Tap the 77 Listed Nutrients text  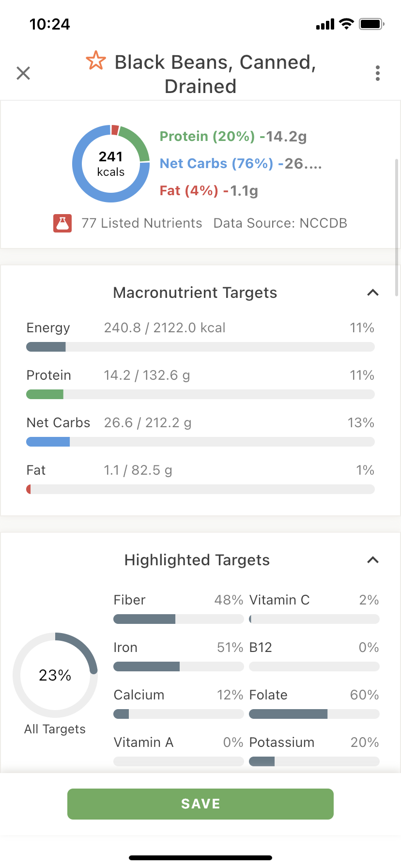coord(142,223)
